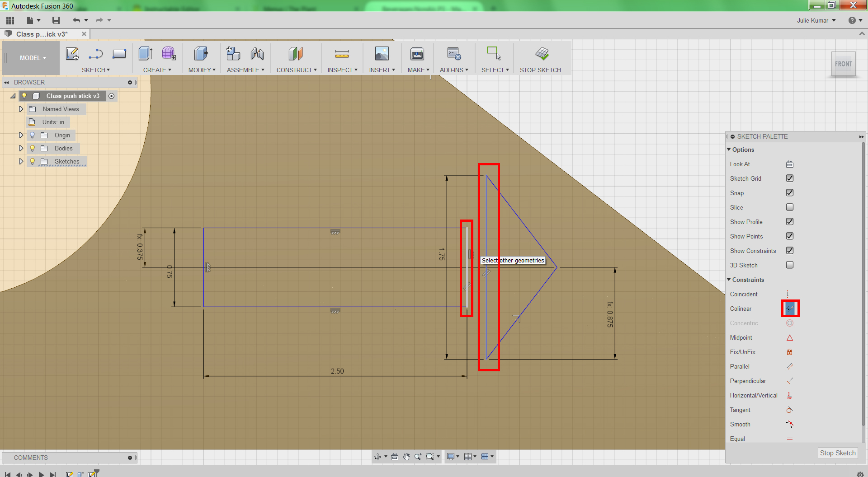Open the data panel grid icon
This screenshot has width=868, height=477.
point(10,20)
